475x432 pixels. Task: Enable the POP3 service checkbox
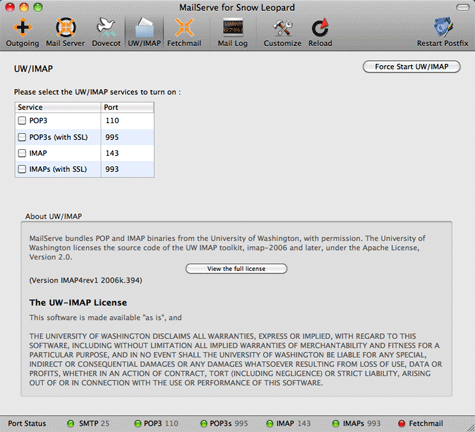[x=22, y=120]
